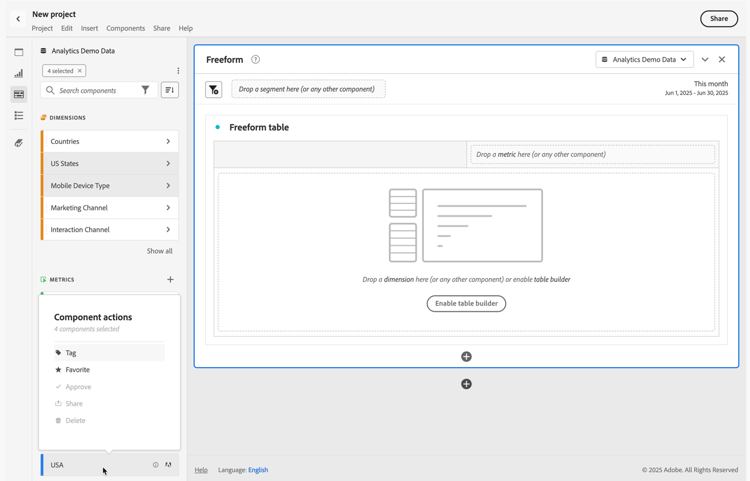Expand the Marketing Channel chevron
Viewport: 750px width, 481px height.
168,208
